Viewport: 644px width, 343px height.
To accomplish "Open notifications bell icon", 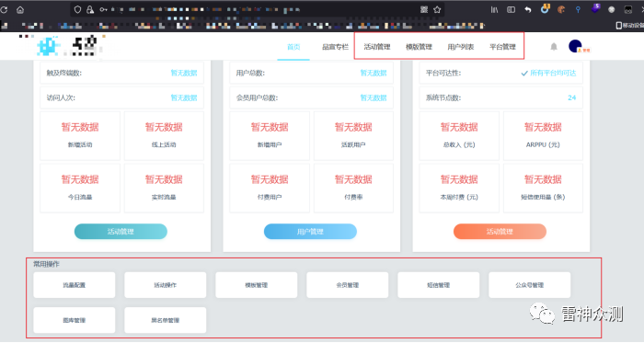I will click(x=554, y=47).
